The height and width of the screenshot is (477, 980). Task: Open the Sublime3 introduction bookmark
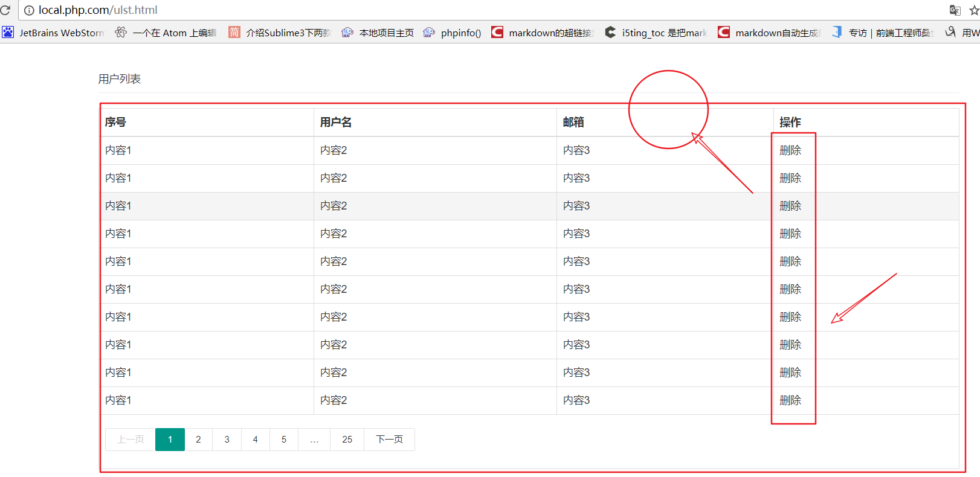coord(280,33)
